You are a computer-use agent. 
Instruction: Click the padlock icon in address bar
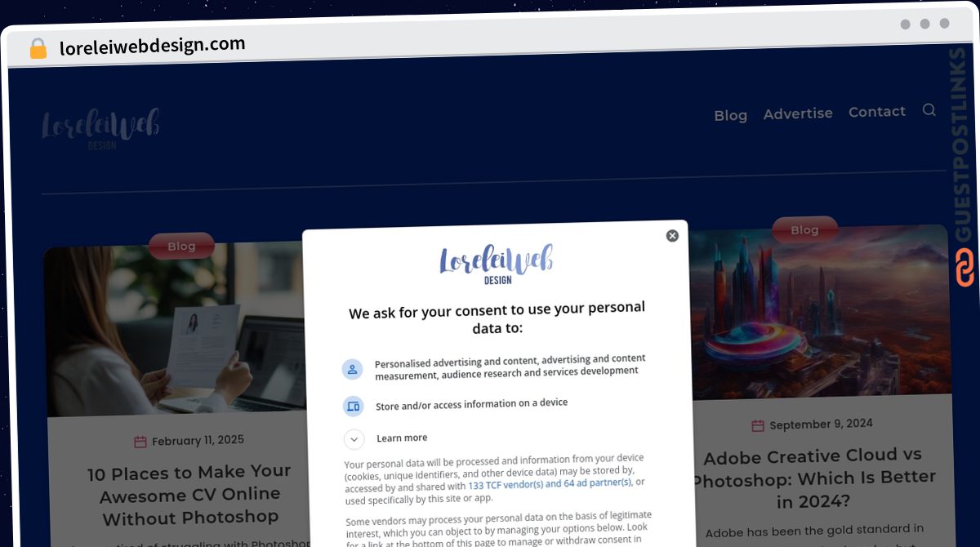tap(38, 48)
